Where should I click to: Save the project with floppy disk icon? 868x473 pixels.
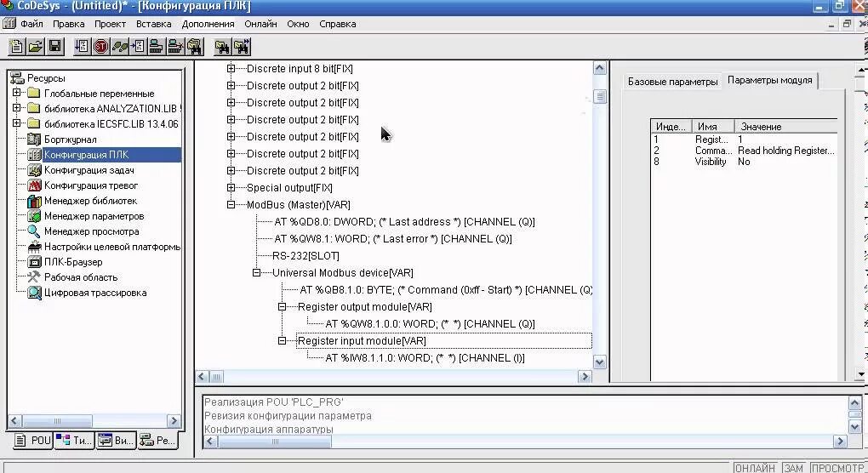click(54, 47)
